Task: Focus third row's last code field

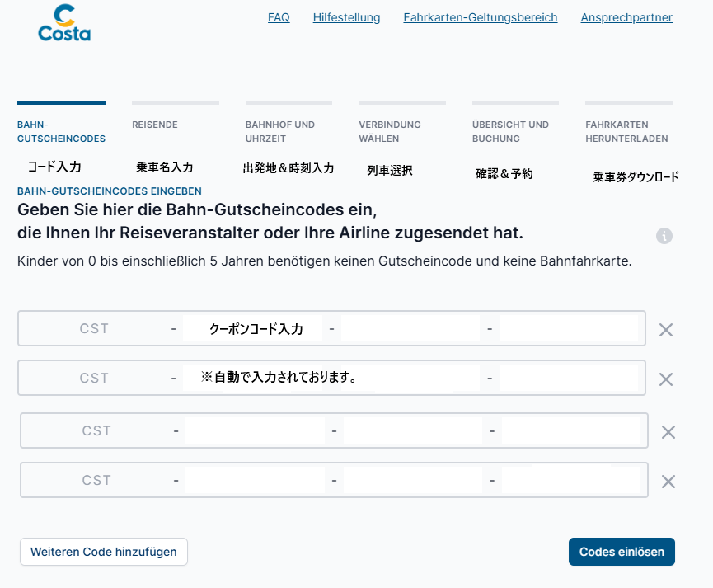Action: 571,430
